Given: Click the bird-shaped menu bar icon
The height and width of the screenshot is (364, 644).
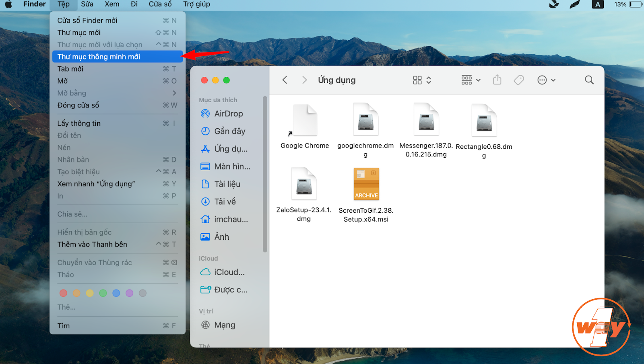Looking at the screenshot, I should click(554, 4).
